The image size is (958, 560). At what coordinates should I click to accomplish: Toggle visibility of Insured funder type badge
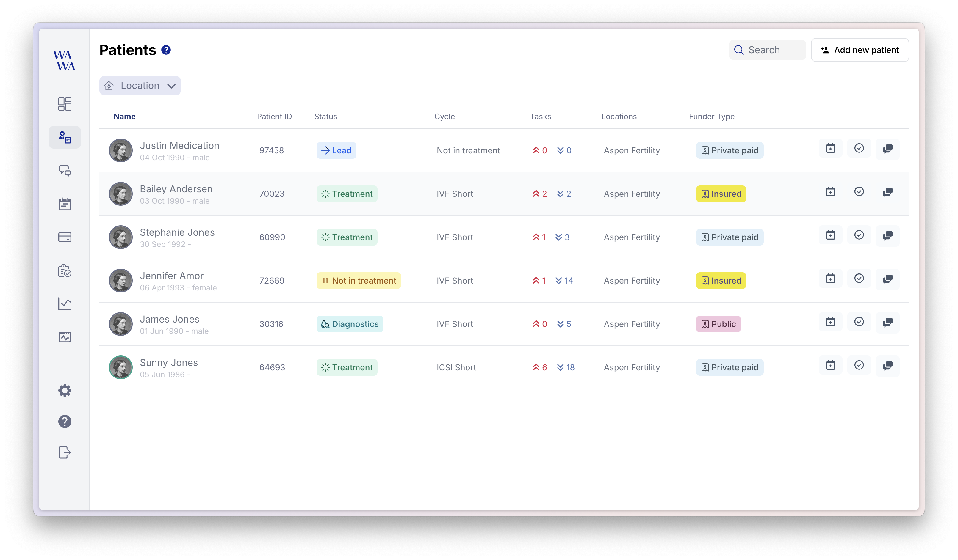click(721, 193)
